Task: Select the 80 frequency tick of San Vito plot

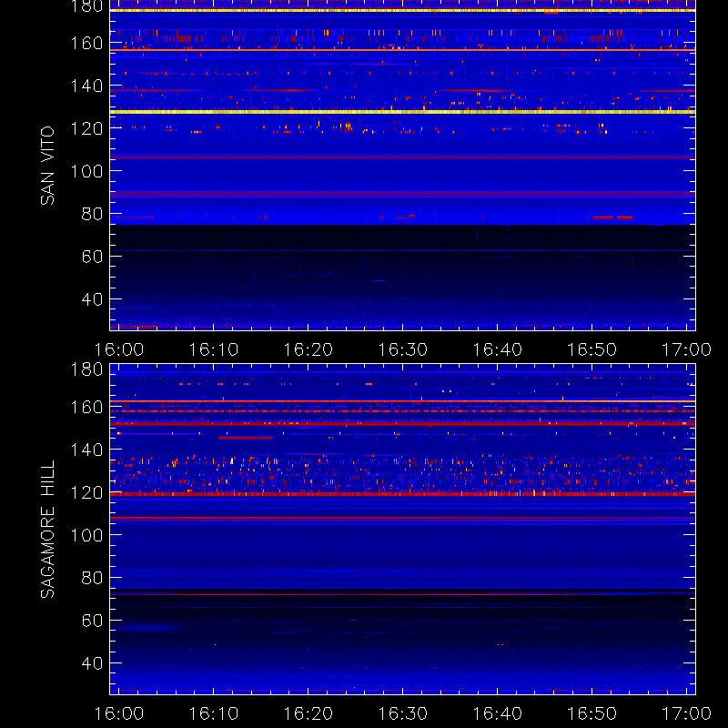Action: 92,214
